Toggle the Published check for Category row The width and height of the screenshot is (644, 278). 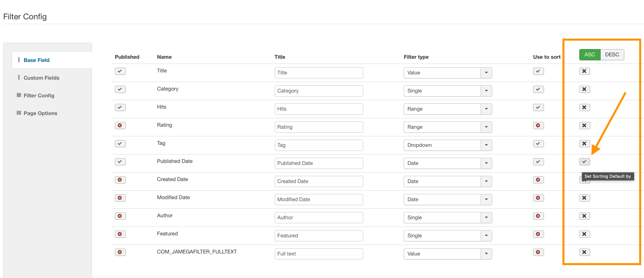120,89
